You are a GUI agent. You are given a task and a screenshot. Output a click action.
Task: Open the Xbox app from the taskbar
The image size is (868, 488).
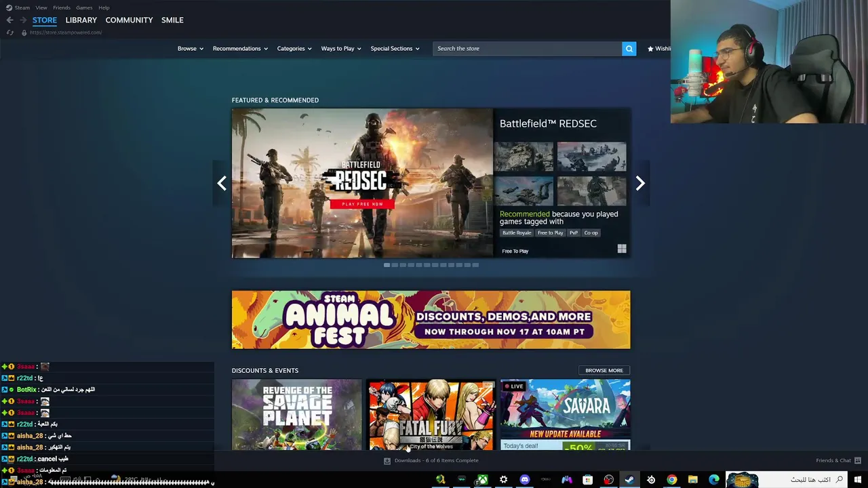point(482,480)
